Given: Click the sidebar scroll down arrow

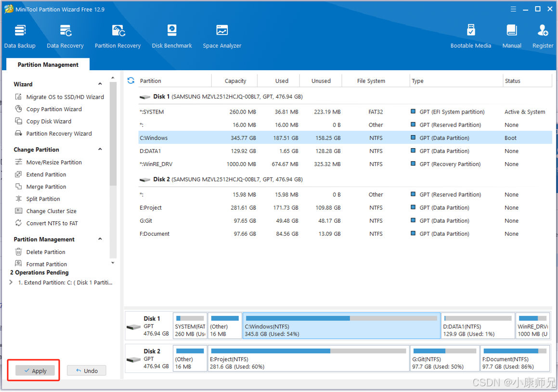Looking at the screenshot, I should tap(113, 263).
